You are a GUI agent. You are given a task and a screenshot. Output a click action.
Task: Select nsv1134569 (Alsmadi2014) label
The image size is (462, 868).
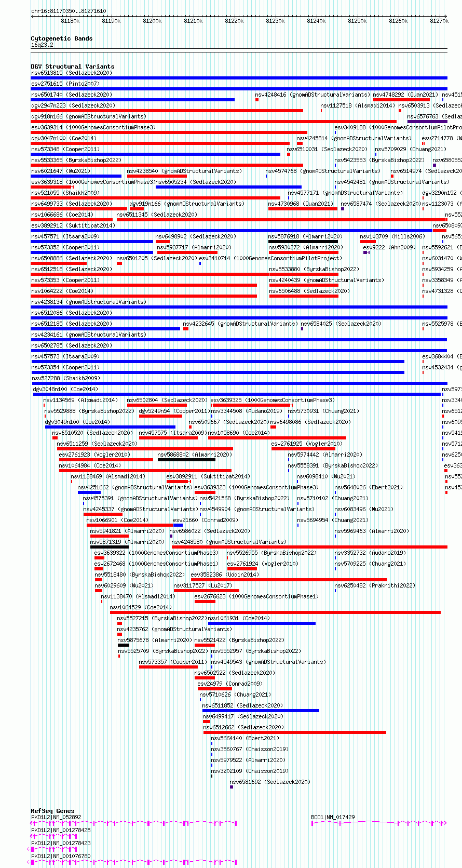(x=80, y=400)
